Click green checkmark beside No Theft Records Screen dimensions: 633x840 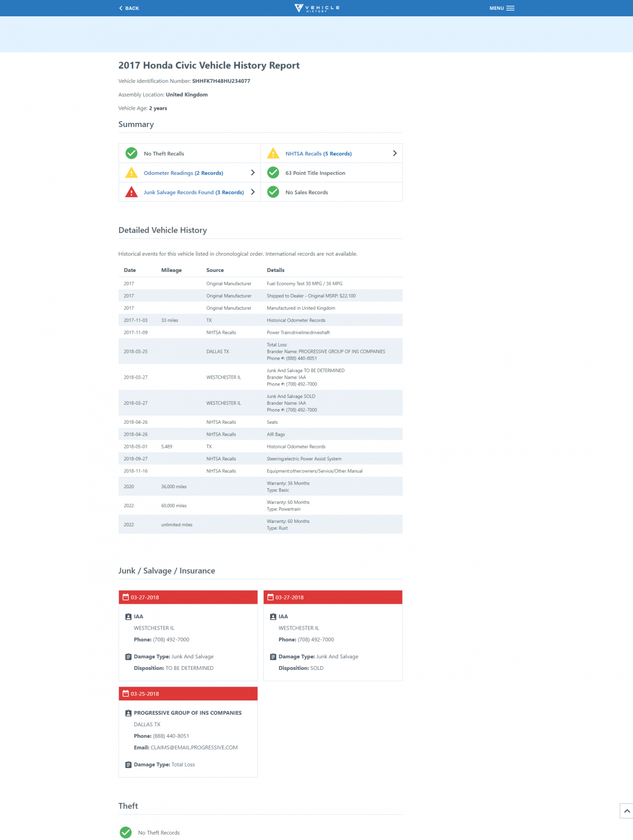point(126,832)
